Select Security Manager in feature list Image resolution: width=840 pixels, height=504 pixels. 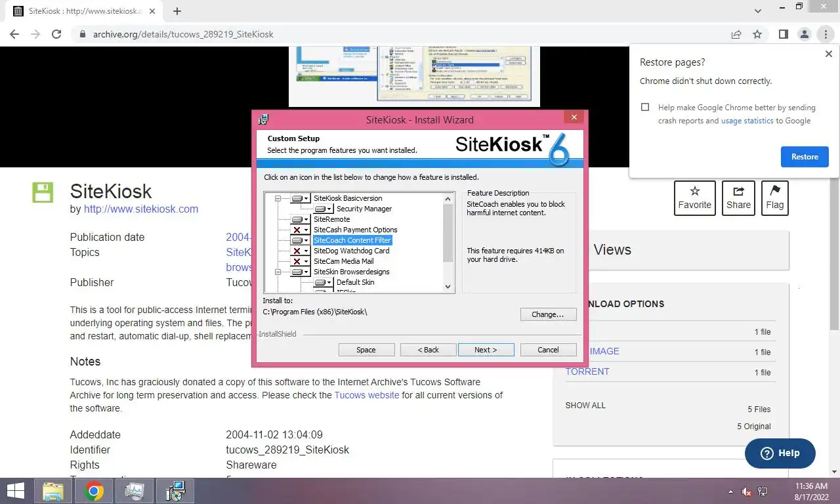(x=364, y=209)
